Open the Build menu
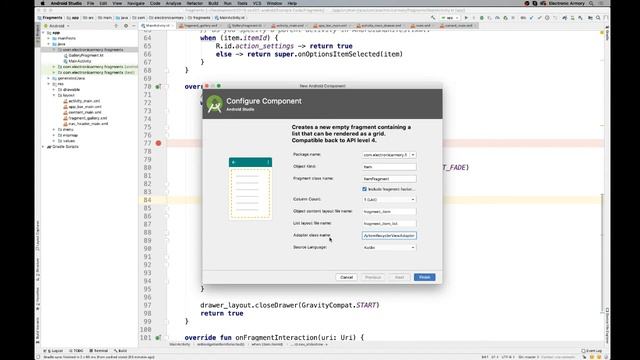This screenshot has height=360, width=640. (213, 3)
